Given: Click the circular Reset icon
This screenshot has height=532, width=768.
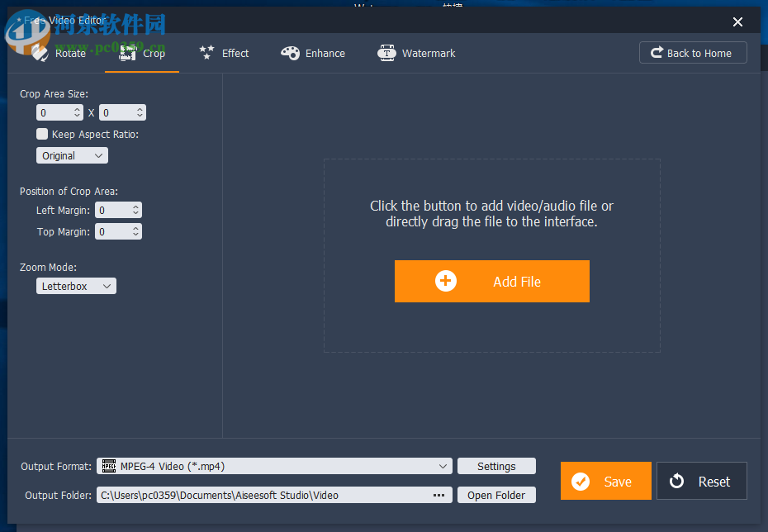Looking at the screenshot, I should (x=677, y=481).
